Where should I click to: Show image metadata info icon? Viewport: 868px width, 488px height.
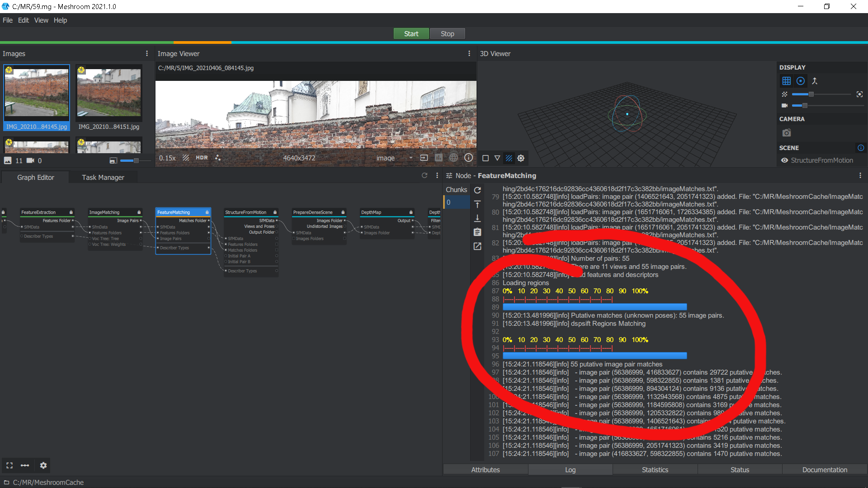[469, 158]
